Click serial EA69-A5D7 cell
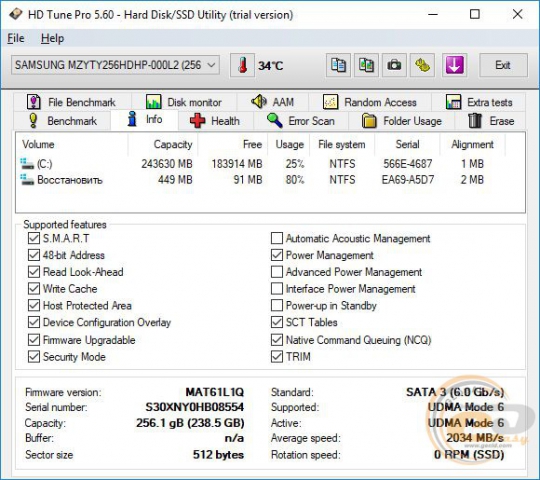This screenshot has width=540, height=480. tap(408, 179)
